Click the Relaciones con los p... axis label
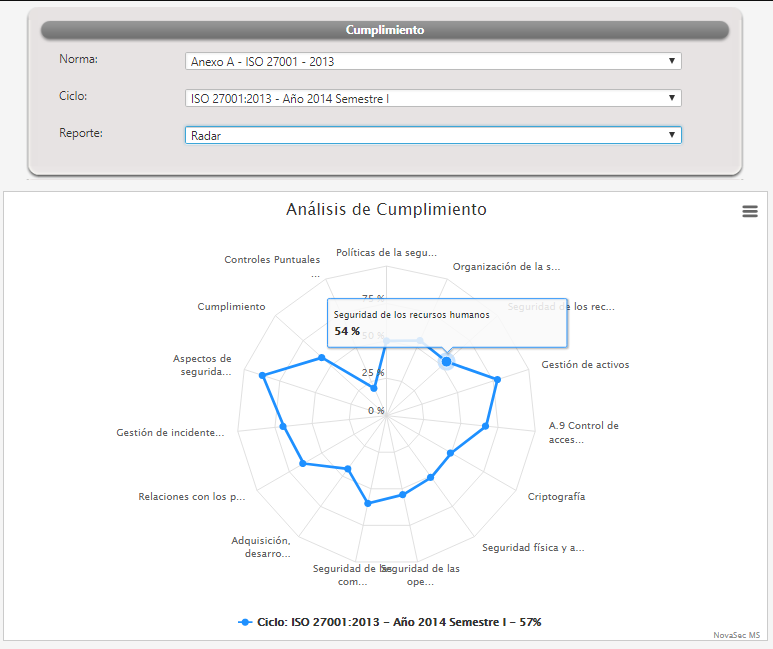773x649 pixels. [191, 497]
